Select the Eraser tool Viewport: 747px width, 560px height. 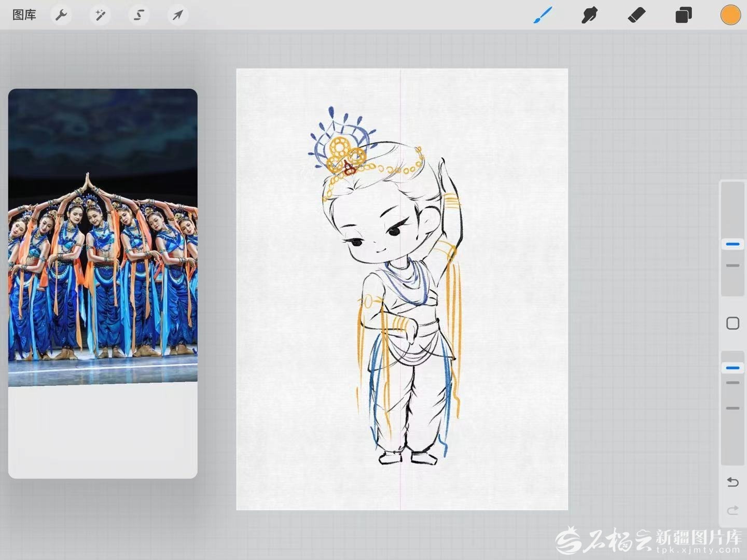pos(637,15)
